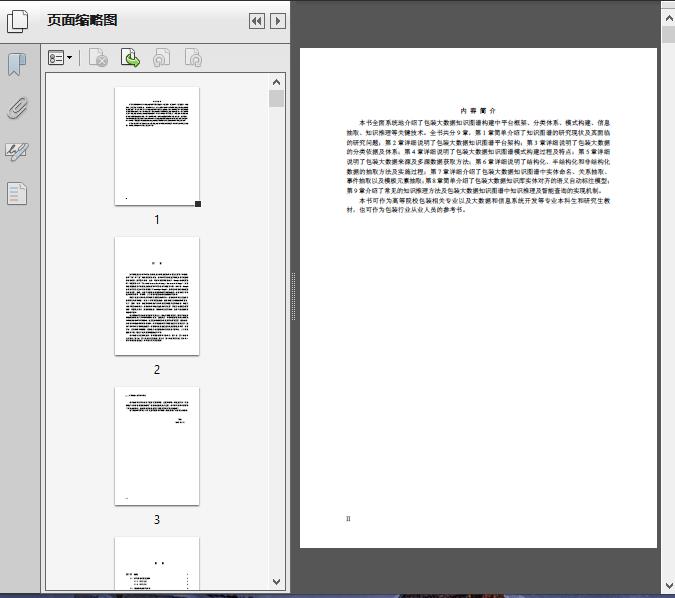Image resolution: width=675 pixels, height=598 pixels.
Task: Rotate page clockwise in thumbnails toolbar
Action: click(193, 59)
